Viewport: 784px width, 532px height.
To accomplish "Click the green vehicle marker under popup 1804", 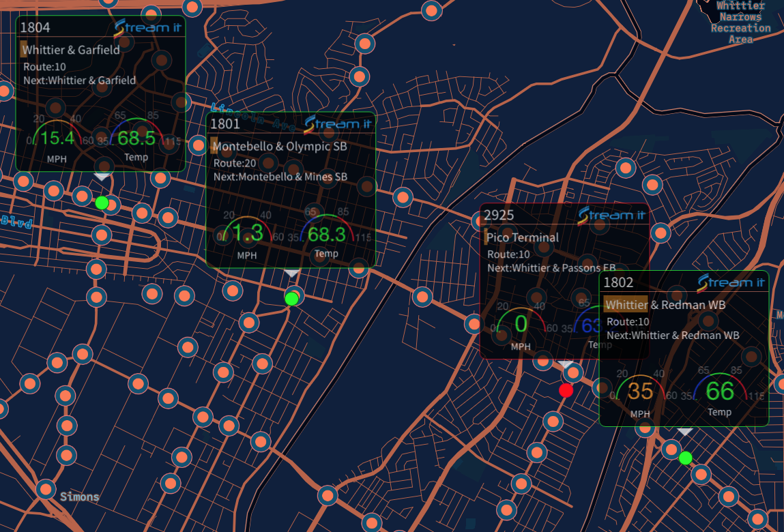I will coord(102,203).
